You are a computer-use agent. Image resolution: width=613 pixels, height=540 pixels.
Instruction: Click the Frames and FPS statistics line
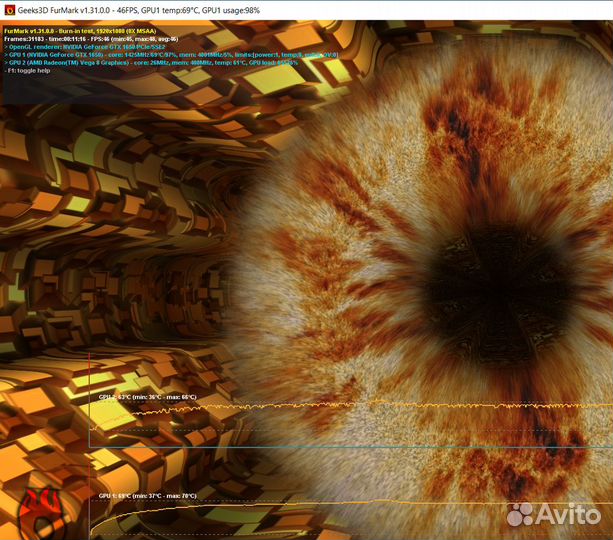coord(91,38)
